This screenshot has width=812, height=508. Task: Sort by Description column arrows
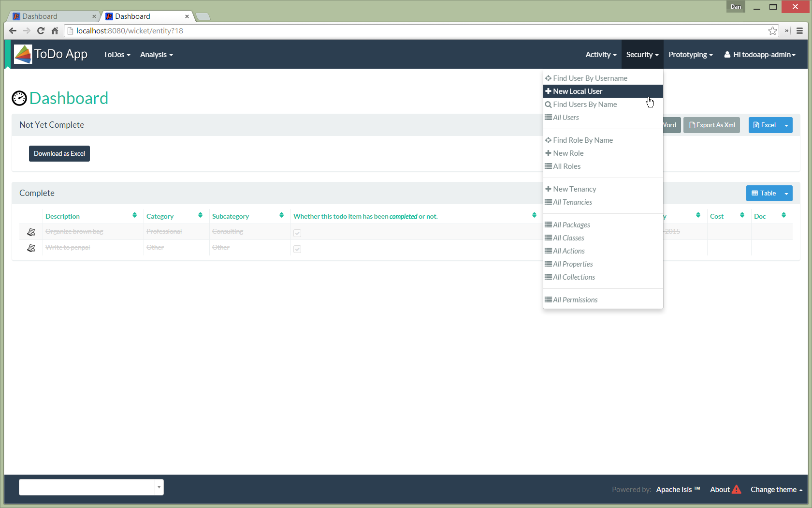pyautogui.click(x=134, y=215)
